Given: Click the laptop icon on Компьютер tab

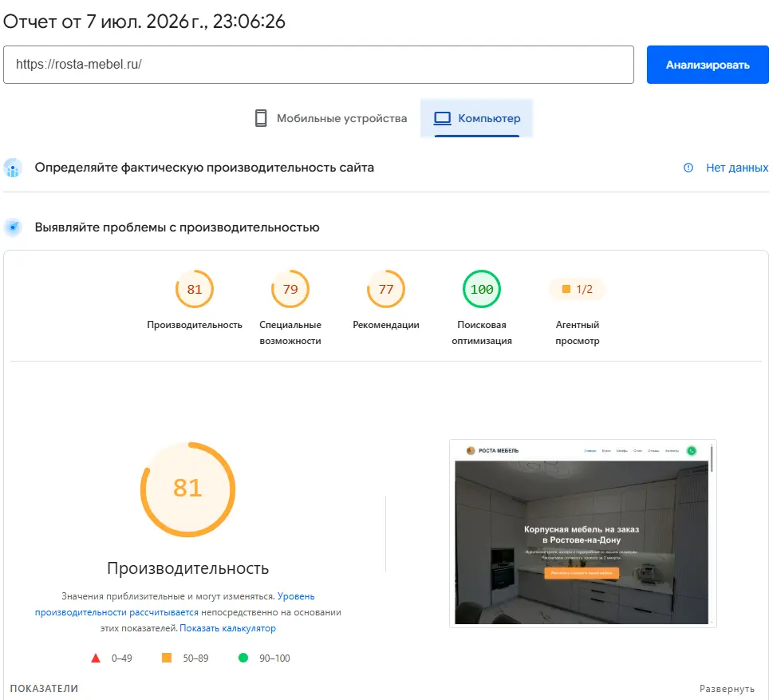Looking at the screenshot, I should coord(442,118).
